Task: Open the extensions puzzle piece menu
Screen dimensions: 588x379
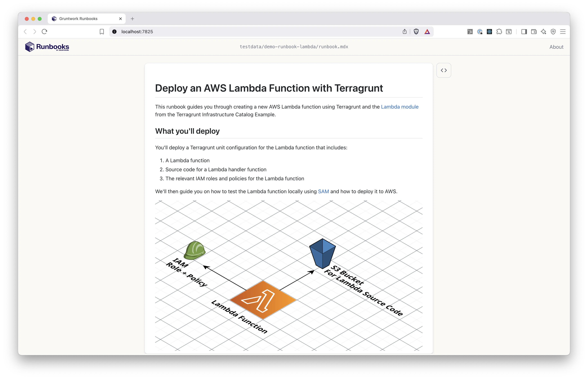Action: point(499,31)
